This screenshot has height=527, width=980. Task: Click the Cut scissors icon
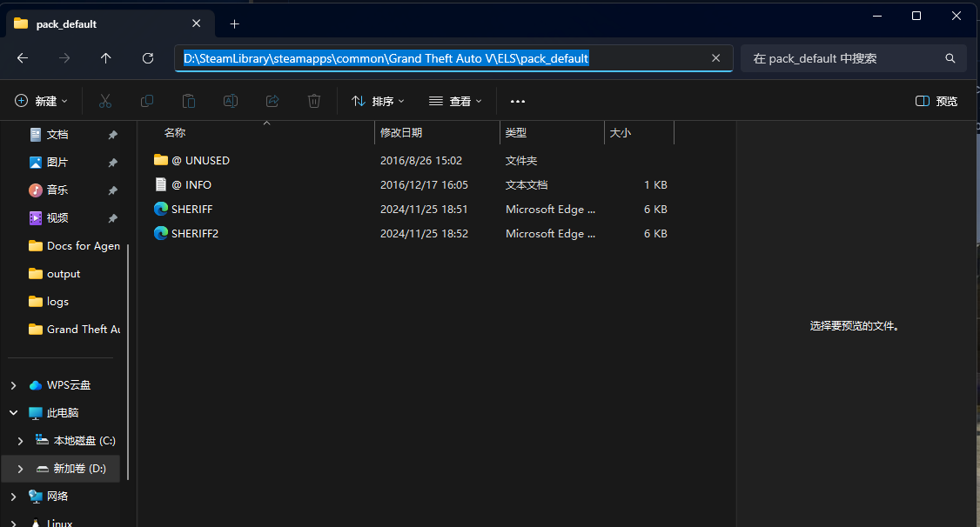[105, 101]
